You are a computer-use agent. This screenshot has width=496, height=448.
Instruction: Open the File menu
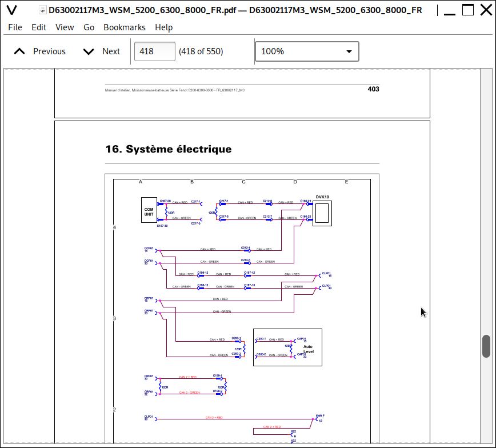click(x=15, y=27)
